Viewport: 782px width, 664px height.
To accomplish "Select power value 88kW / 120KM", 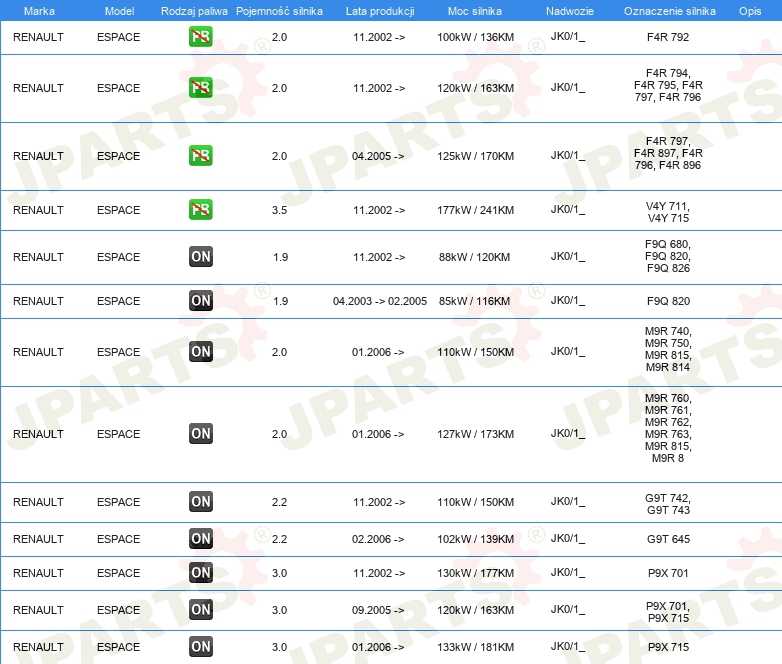I will (x=474, y=257).
